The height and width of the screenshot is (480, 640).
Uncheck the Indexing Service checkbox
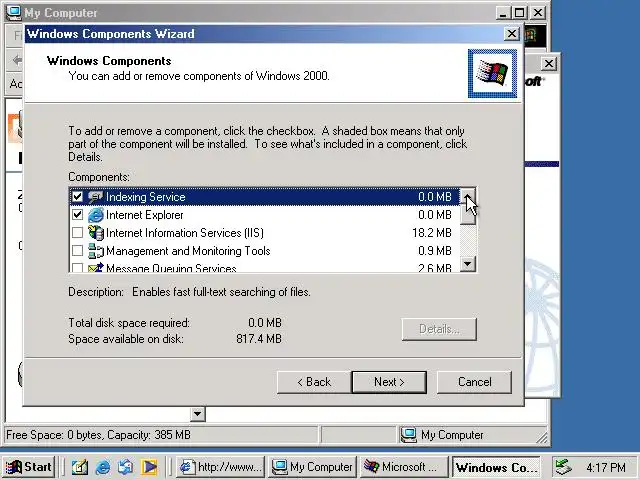point(77,197)
